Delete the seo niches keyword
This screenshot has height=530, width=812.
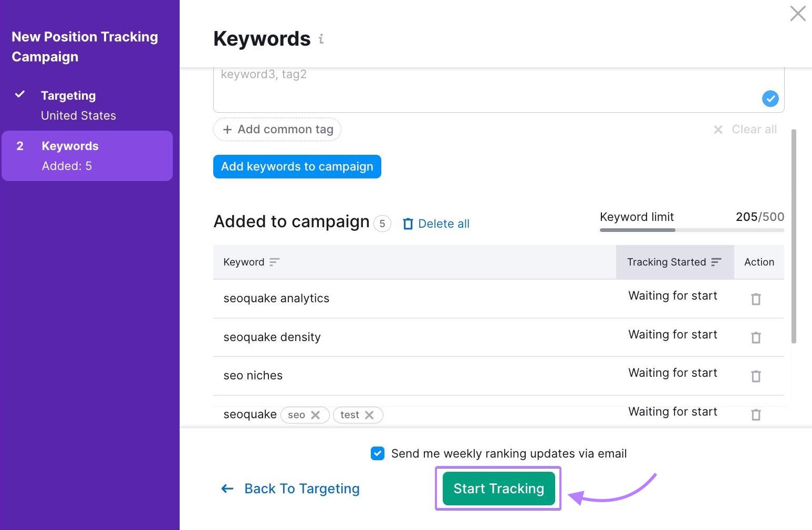click(756, 376)
